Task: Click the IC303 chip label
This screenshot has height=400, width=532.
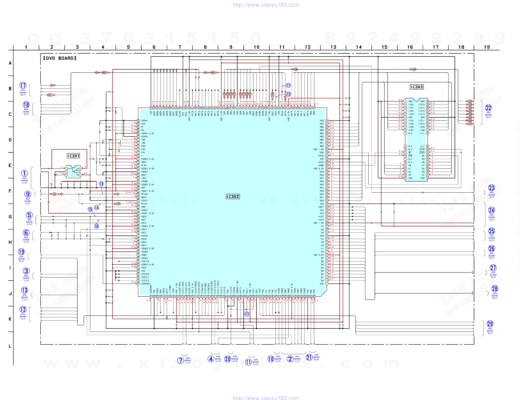Action: coord(417,87)
